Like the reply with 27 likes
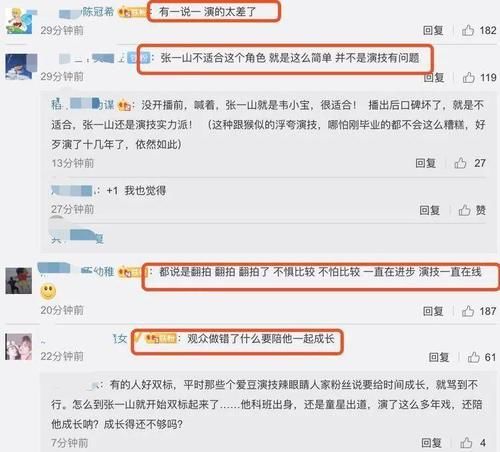This screenshot has height=452, width=500. 460,163
